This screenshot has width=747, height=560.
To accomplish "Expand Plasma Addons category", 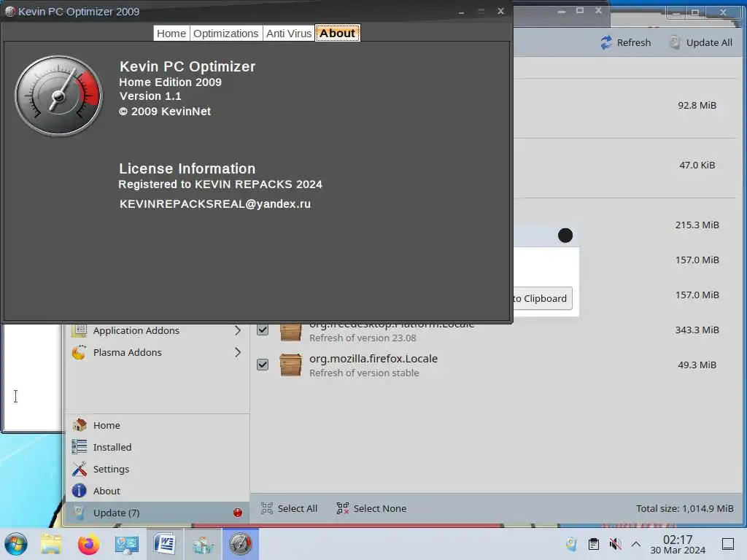I will click(x=158, y=352).
